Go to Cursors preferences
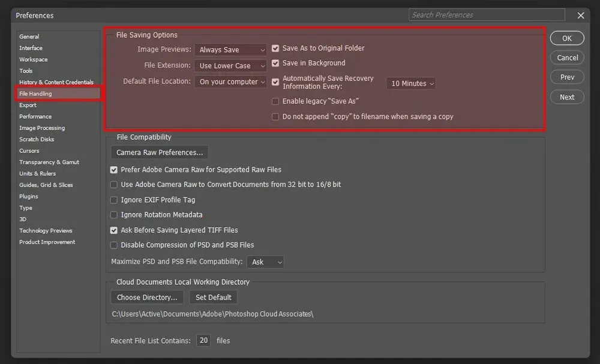This screenshot has width=600, height=364. tap(29, 151)
